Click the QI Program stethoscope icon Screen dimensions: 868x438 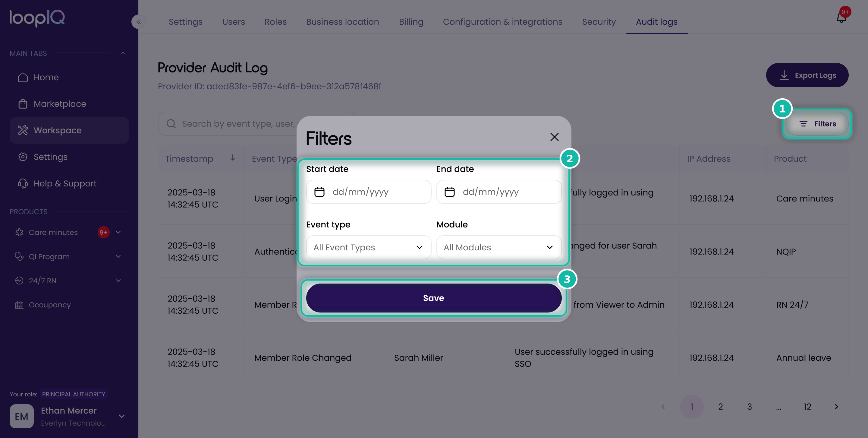[19, 257]
